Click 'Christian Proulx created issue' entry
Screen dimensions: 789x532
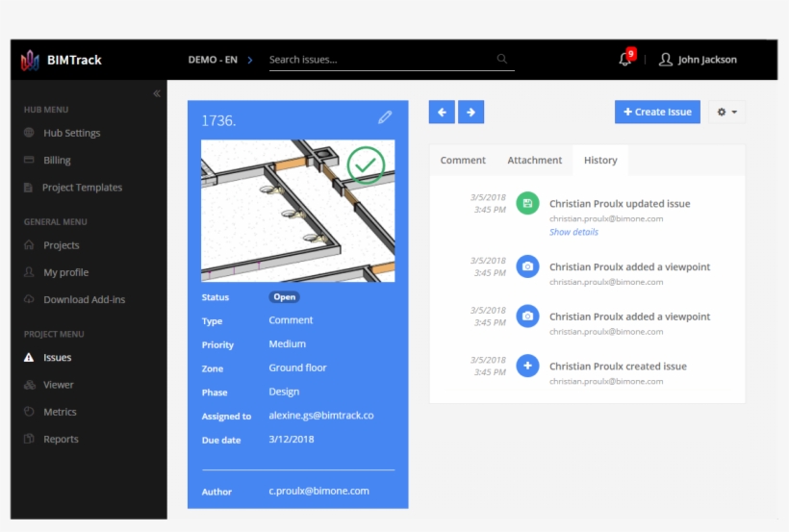coord(618,367)
